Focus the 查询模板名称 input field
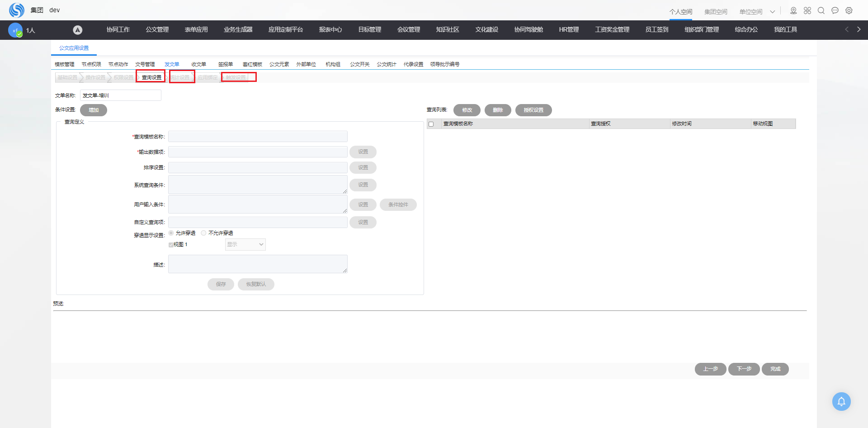The image size is (868, 428). [258, 137]
